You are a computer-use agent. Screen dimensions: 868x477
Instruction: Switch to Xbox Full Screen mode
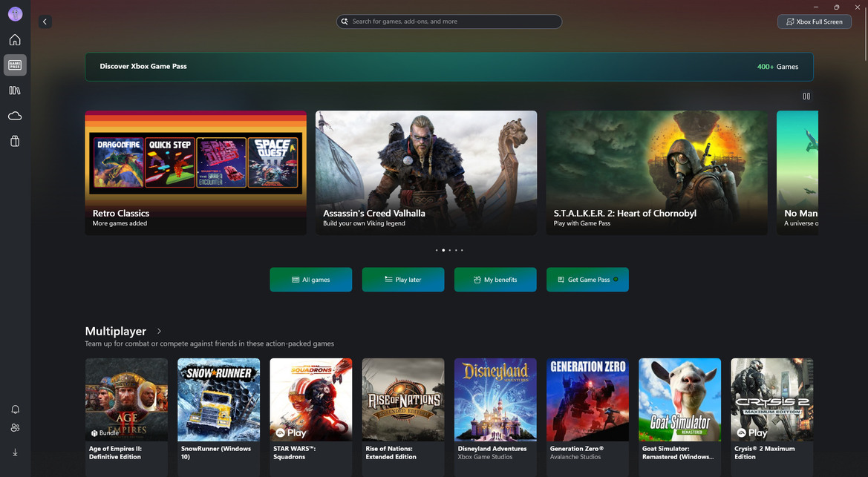[814, 22]
